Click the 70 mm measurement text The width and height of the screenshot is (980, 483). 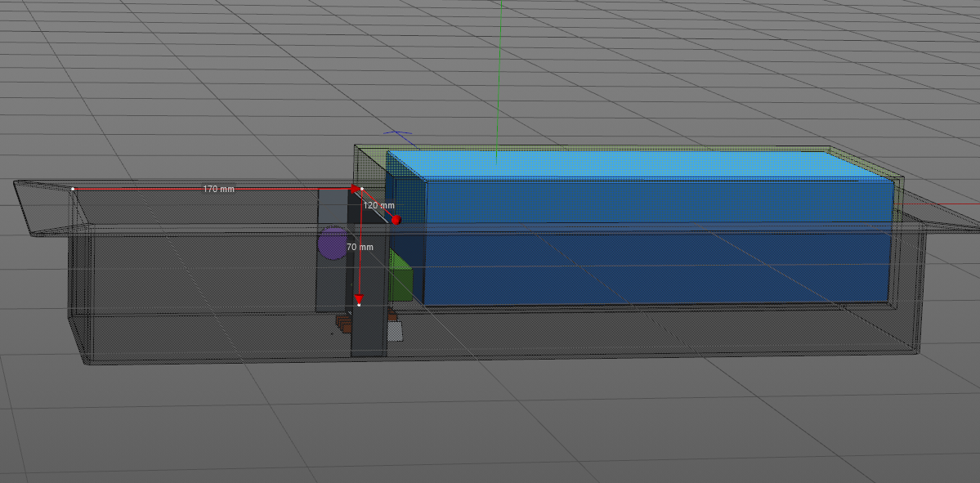click(360, 246)
